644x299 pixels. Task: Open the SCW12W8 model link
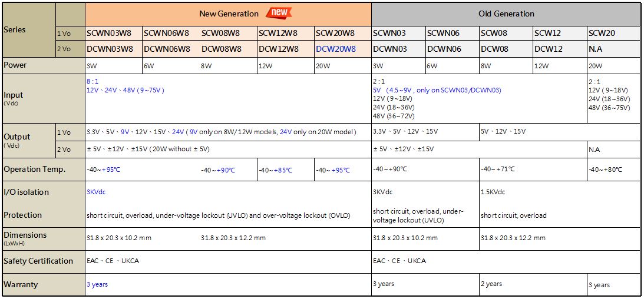click(278, 33)
